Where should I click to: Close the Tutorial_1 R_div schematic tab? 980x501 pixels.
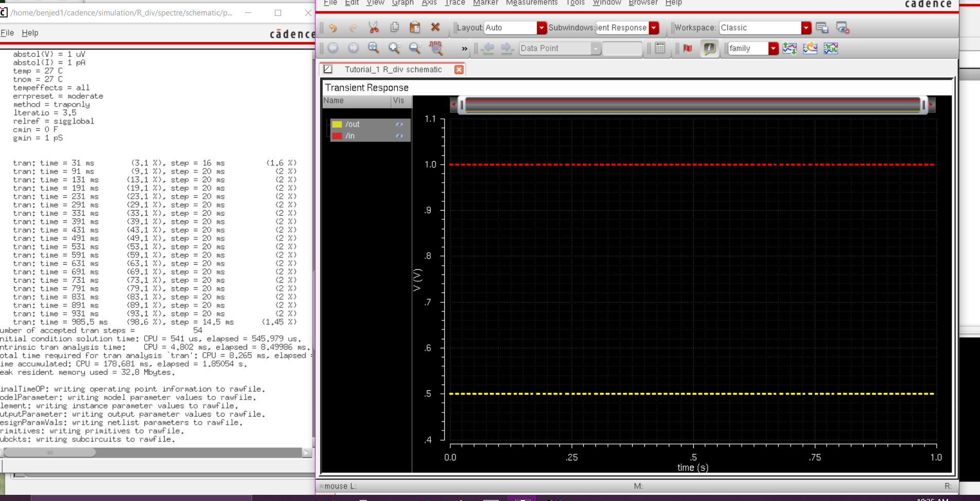coord(459,70)
